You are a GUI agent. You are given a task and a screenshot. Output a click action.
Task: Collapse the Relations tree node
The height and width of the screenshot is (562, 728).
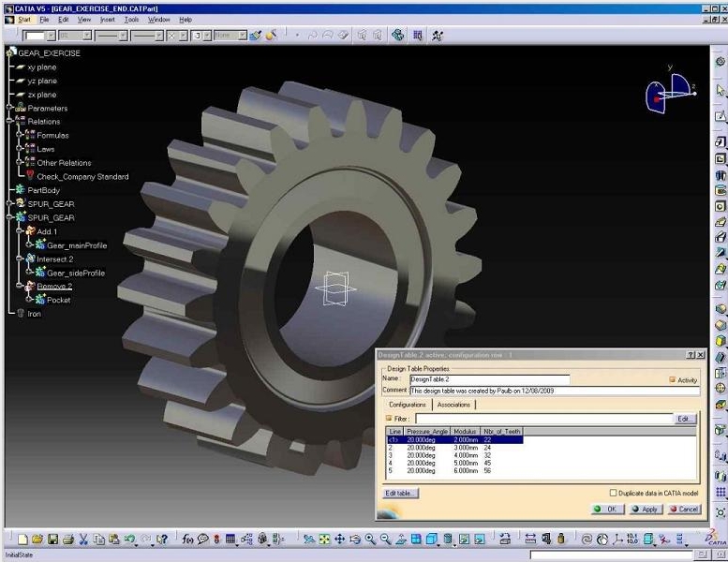coord(9,122)
